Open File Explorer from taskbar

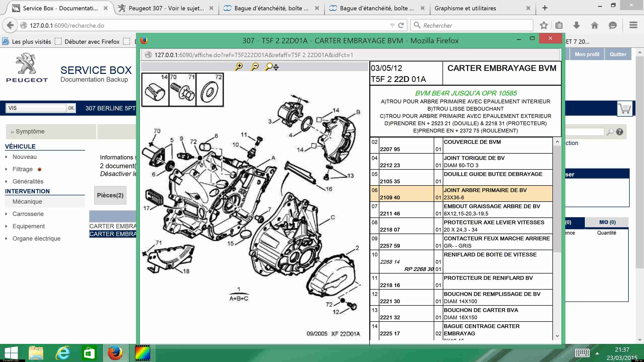point(36,353)
